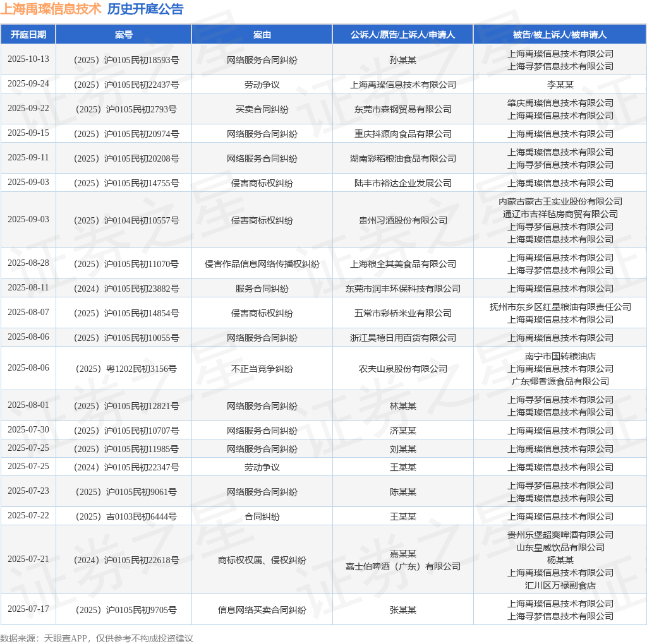Select defendant 抚州市东乡区红星粮油有限责任公司
The height and width of the screenshot is (644, 647).
point(560,307)
